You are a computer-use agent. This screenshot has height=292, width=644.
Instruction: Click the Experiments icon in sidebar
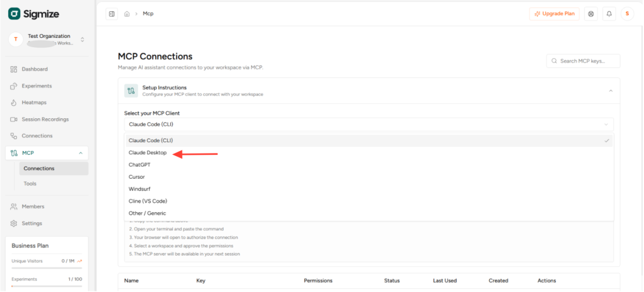(14, 86)
